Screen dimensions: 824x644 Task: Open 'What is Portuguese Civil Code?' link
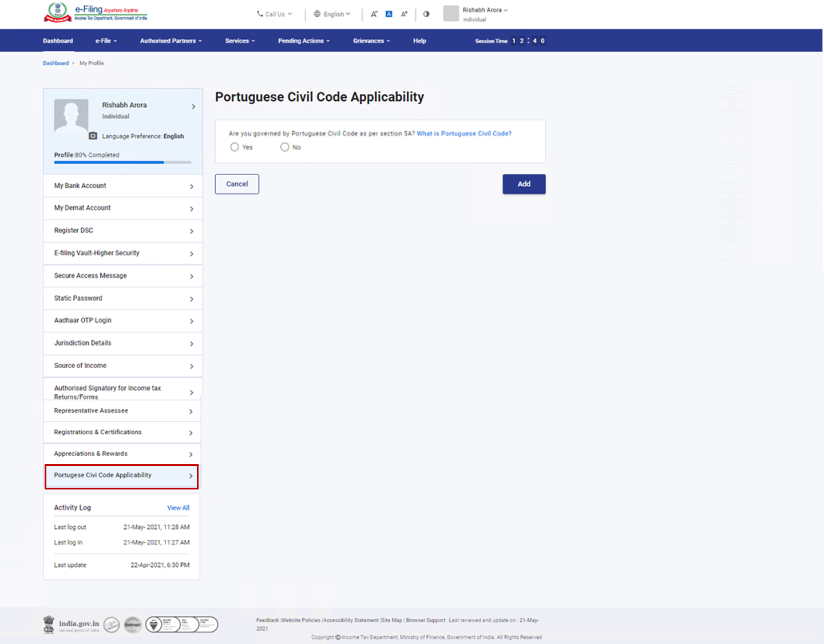click(x=464, y=133)
